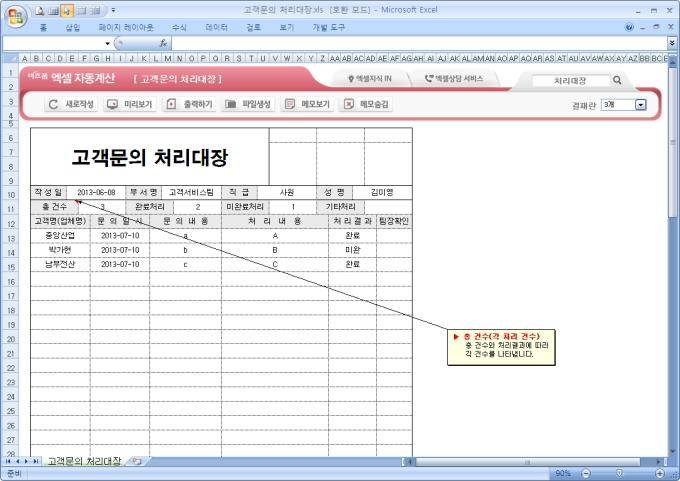The height and width of the screenshot is (481, 680).
Task: Click the Select All corner of the grid
Action: pyautogui.click(x=10, y=58)
